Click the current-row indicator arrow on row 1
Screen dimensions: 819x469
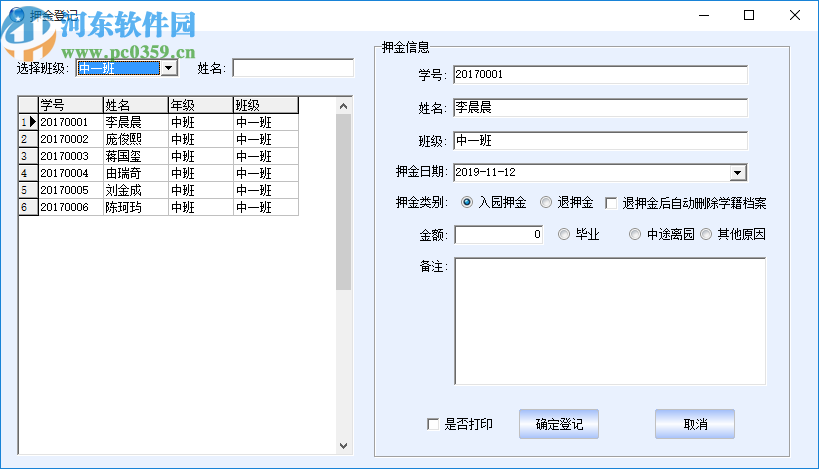(x=33, y=122)
